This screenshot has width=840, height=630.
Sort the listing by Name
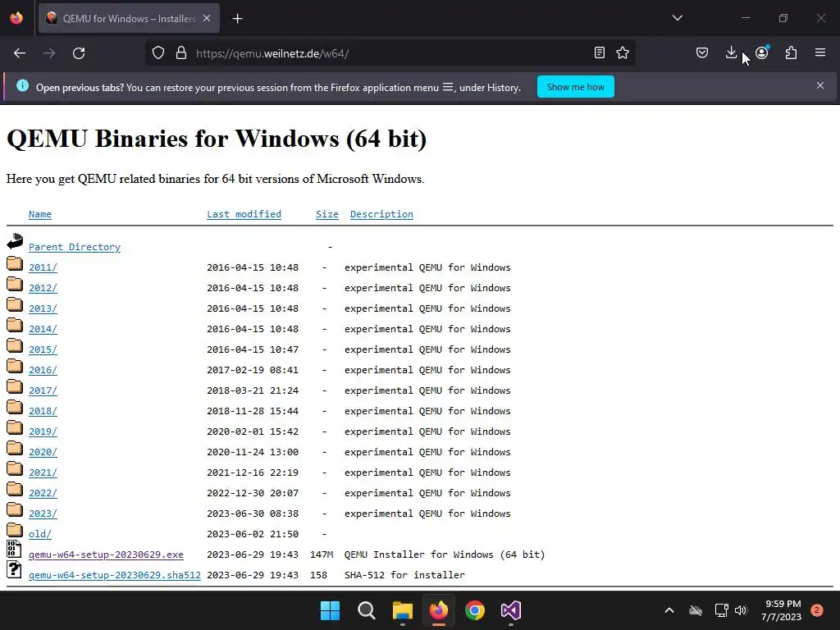[x=40, y=214]
